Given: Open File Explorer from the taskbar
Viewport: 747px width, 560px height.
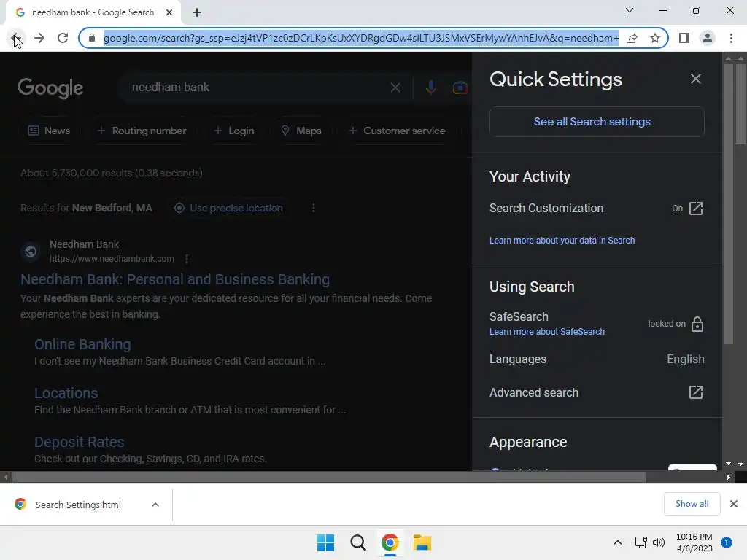Looking at the screenshot, I should tap(422, 542).
